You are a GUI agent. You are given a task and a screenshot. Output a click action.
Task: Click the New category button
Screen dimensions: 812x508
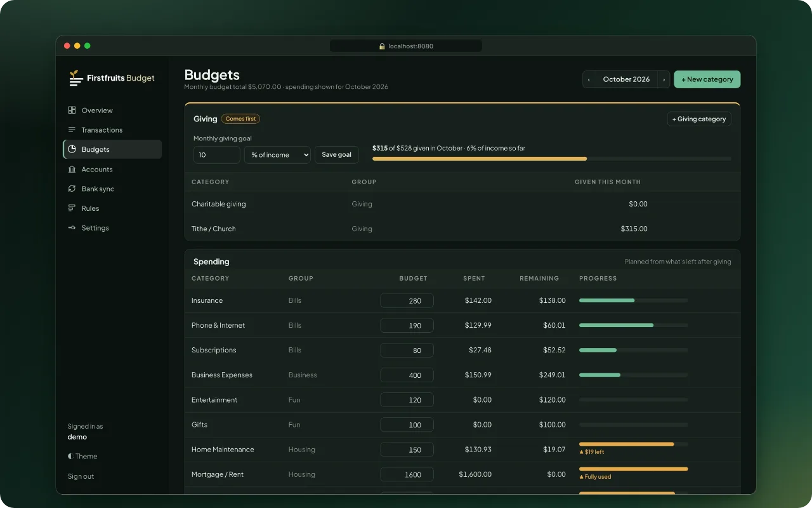click(x=707, y=79)
